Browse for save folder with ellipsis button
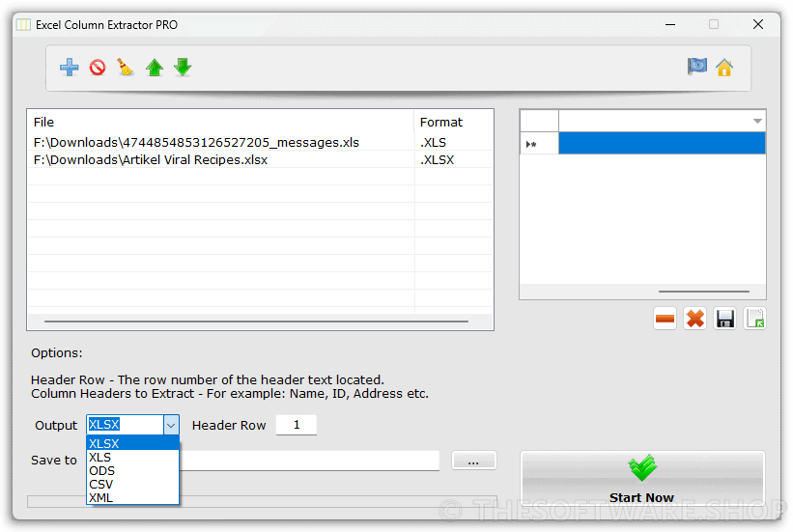Image resolution: width=793 pixels, height=532 pixels. pyautogui.click(x=473, y=461)
